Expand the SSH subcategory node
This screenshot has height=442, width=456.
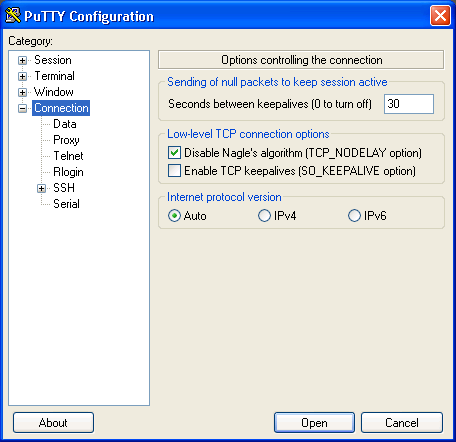[x=41, y=188]
